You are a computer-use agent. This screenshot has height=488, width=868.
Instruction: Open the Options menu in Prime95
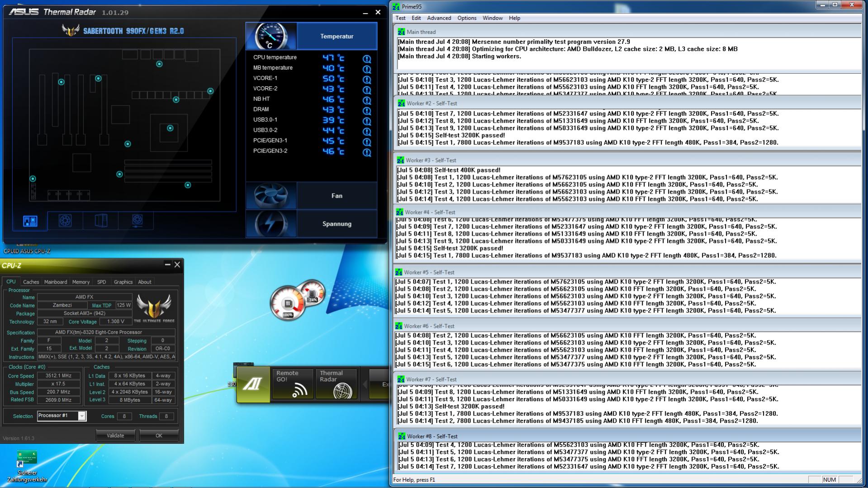(x=467, y=18)
